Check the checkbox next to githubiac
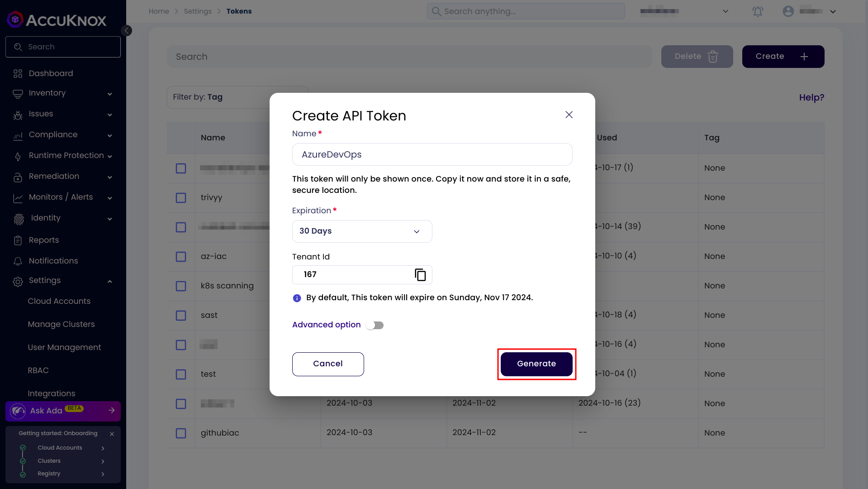868x489 pixels. (181, 433)
